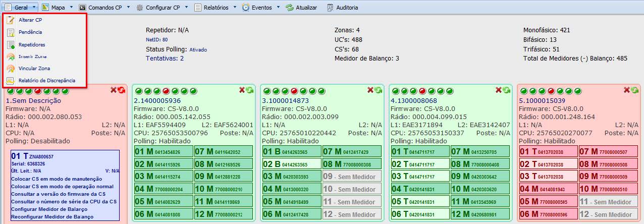The height and width of the screenshot is (224, 644).
Task: Select Inserir Zona from Geral menu
Action: coord(32,56)
